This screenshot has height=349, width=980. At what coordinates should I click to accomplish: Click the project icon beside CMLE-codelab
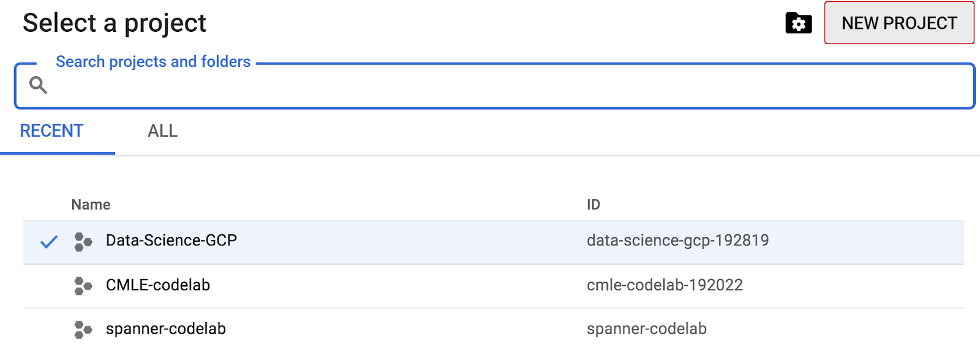coord(83,286)
